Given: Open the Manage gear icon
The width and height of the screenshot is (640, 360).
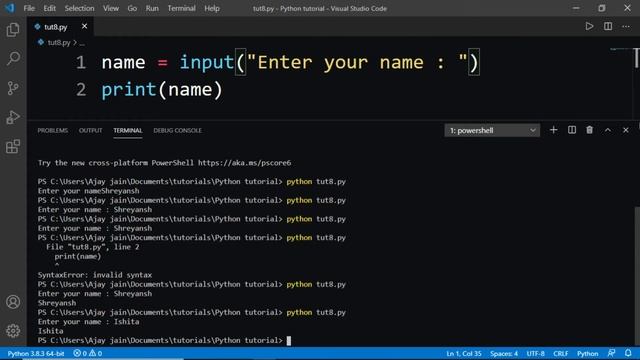Looking at the screenshot, I should click(x=13, y=331).
